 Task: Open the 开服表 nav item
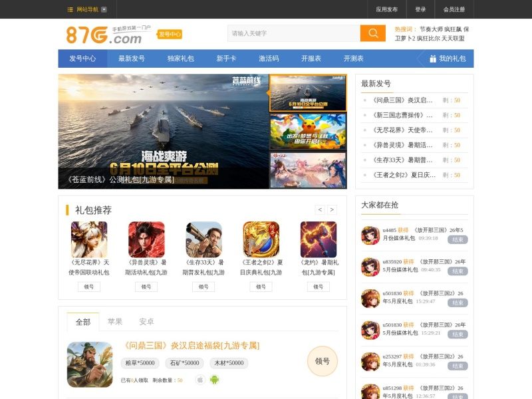pyautogui.click(x=311, y=59)
